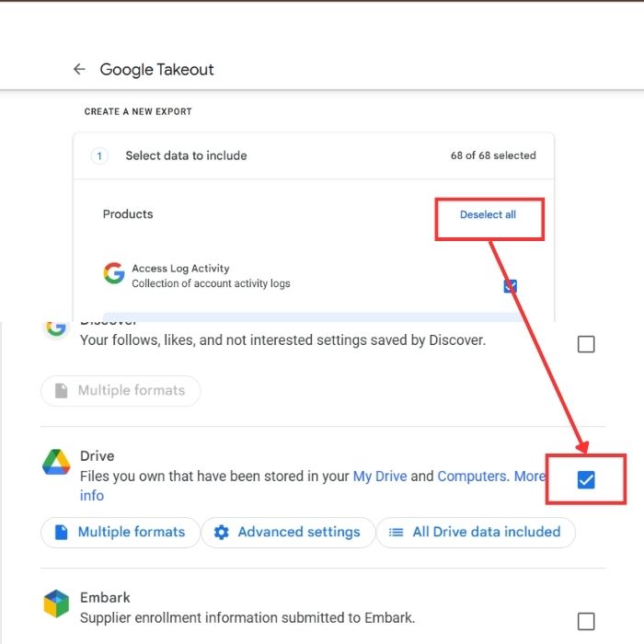Click the Discover description text
644x644 pixels.
click(x=282, y=340)
